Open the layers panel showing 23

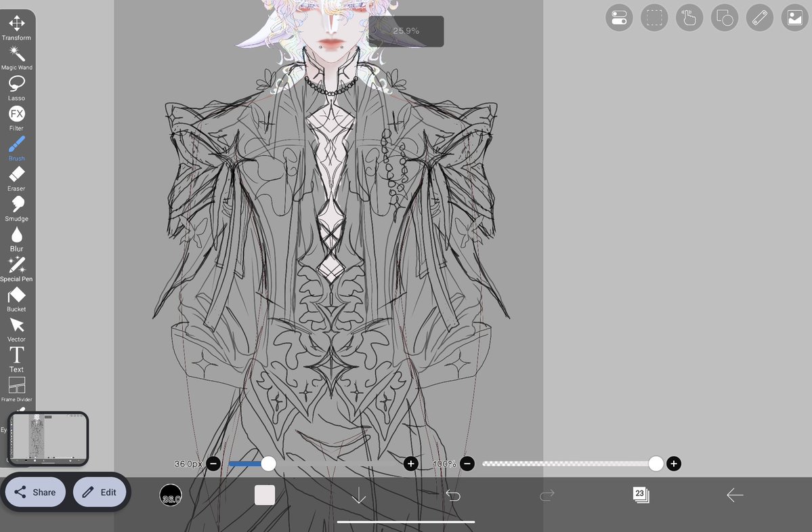(641, 495)
